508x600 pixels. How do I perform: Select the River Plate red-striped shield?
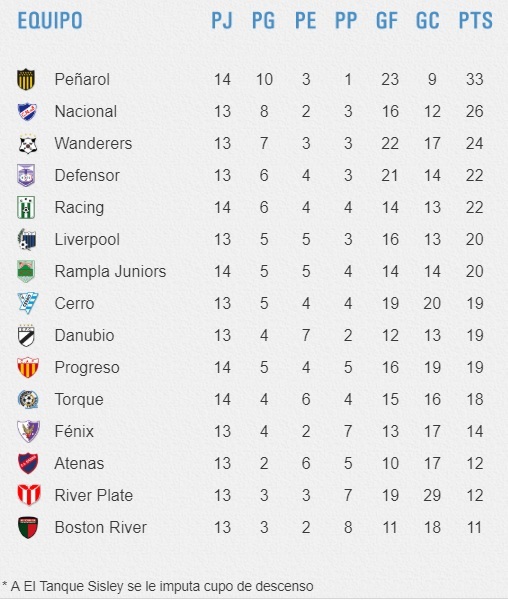click(x=29, y=495)
